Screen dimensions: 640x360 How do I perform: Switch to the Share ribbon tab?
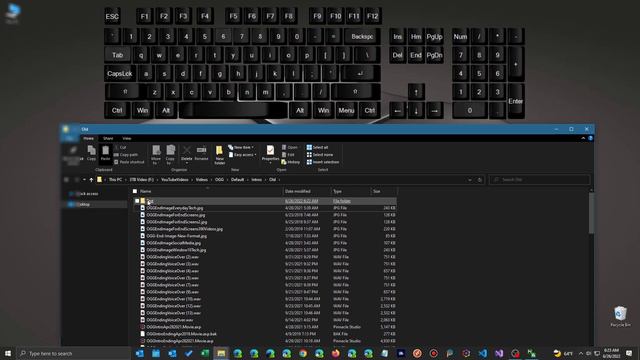click(108, 138)
